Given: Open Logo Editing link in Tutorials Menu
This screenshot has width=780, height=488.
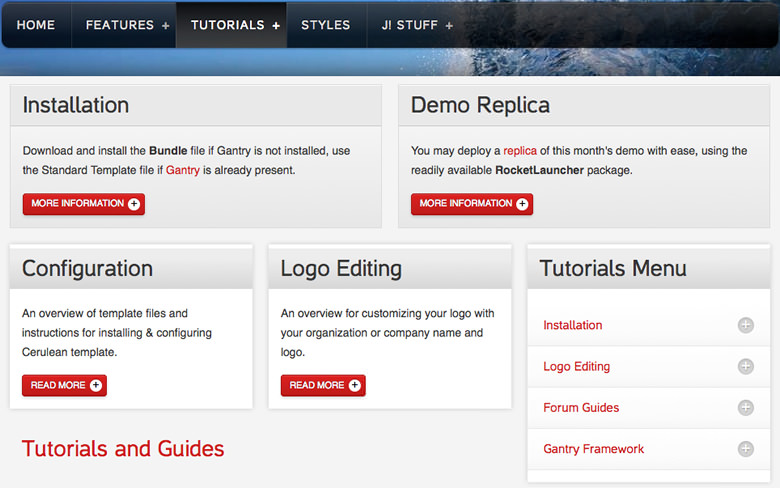Looking at the screenshot, I should click(577, 367).
